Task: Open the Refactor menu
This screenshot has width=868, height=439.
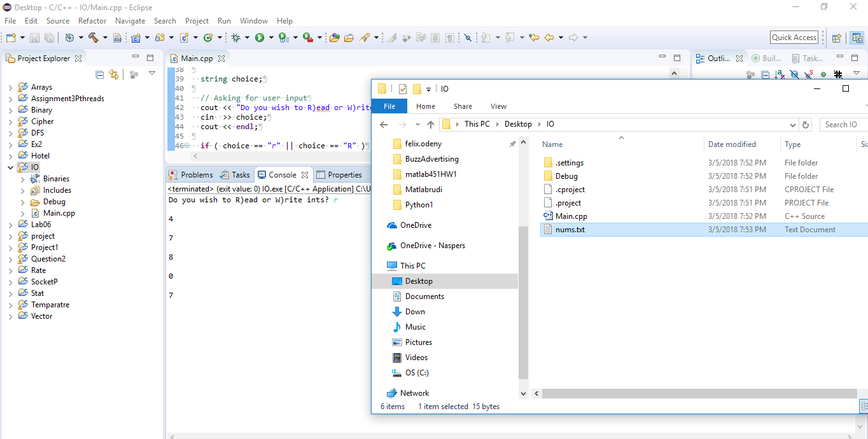Action: click(x=92, y=21)
